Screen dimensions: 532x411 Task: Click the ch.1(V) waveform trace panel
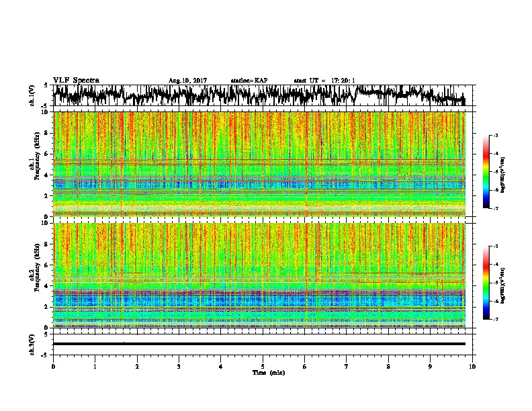point(263,95)
